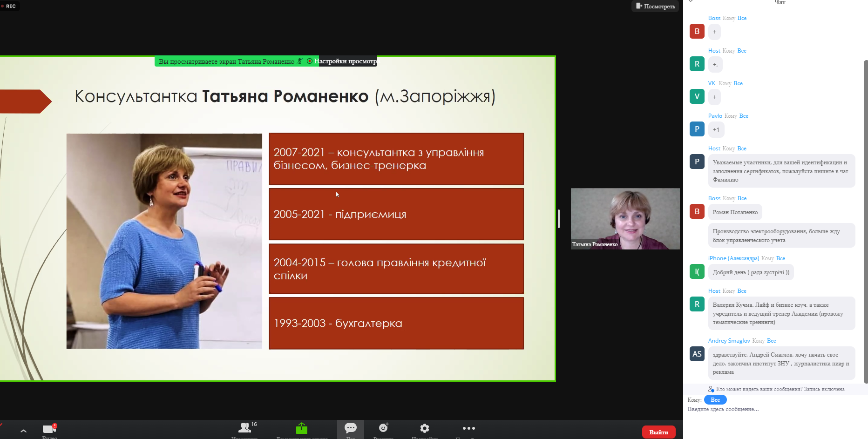
Task: Click the presenter photo on the slide
Action: tap(164, 241)
